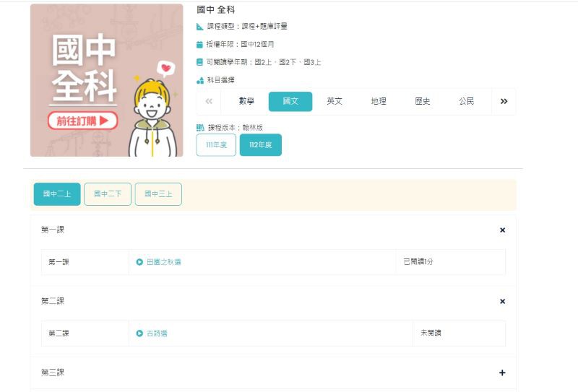Click the play icon beside 田園之秋選
Viewport: 578px width, 392px height.
click(139, 262)
